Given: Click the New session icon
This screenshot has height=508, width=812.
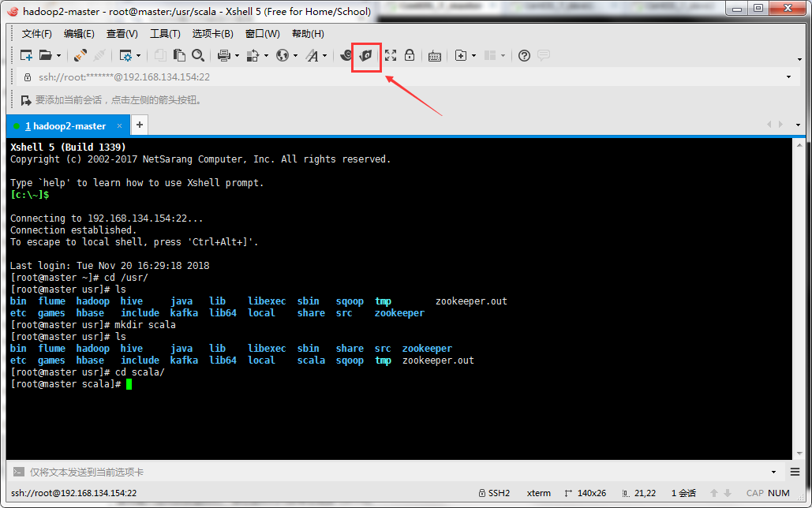Looking at the screenshot, I should [x=26, y=55].
